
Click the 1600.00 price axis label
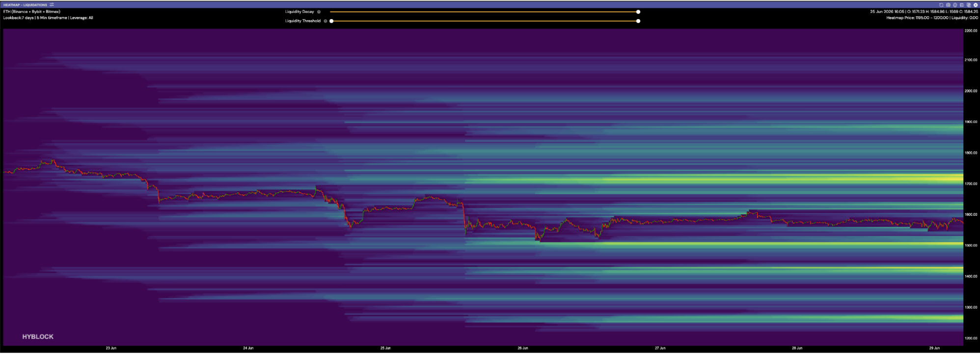[x=971, y=215]
